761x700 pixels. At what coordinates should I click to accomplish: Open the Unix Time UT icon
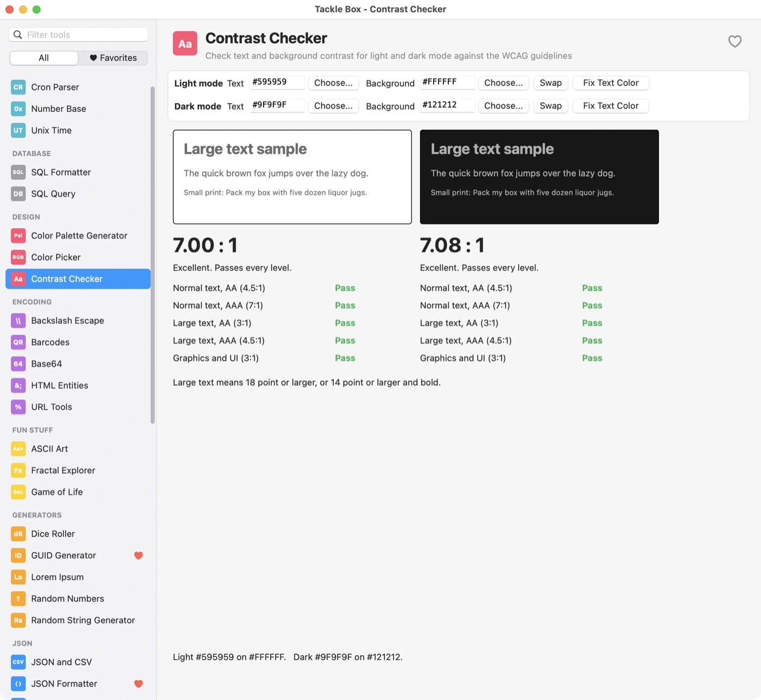coord(18,130)
